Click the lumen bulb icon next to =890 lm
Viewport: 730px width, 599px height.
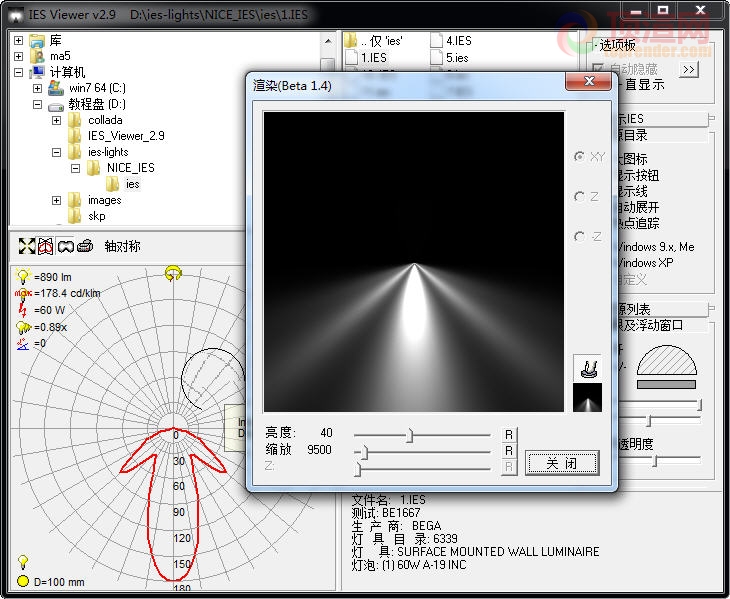pos(23,276)
